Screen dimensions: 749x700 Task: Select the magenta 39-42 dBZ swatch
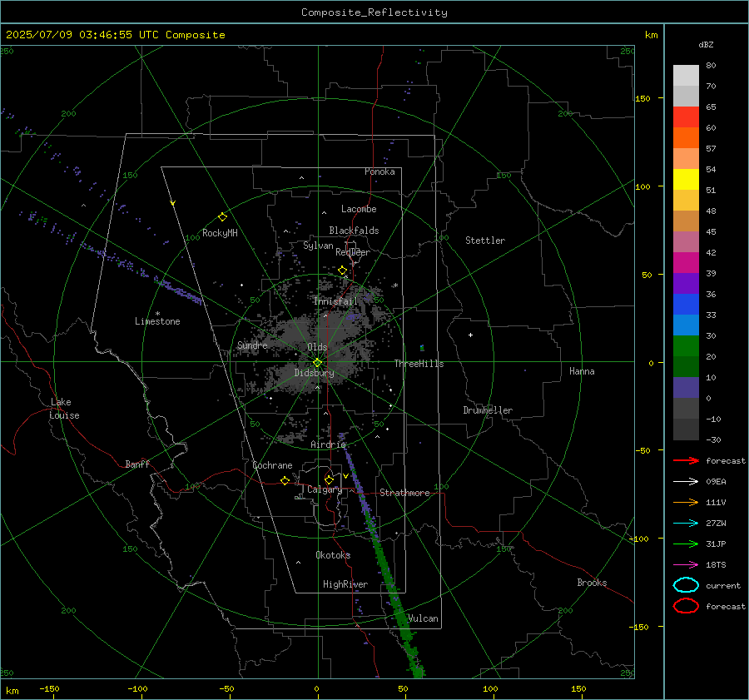[686, 263]
